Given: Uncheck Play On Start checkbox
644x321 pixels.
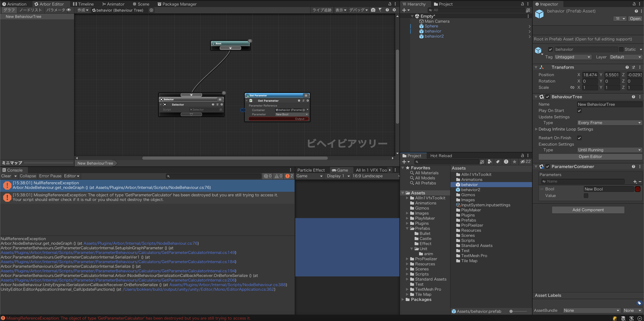Looking at the screenshot, I should [x=579, y=111].
